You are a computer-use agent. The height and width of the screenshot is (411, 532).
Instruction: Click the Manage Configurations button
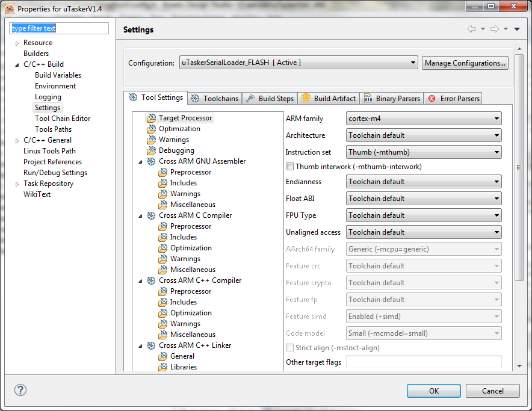(x=465, y=63)
